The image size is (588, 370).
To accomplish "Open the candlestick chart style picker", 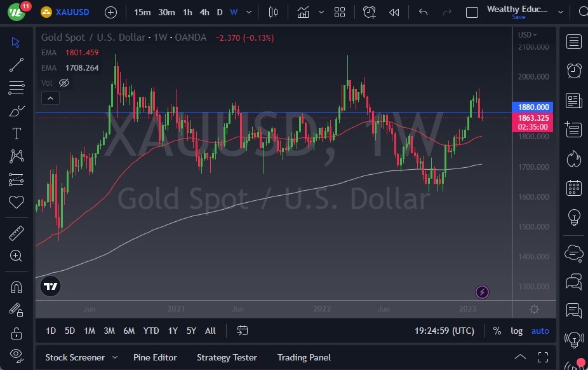I will pos(274,12).
